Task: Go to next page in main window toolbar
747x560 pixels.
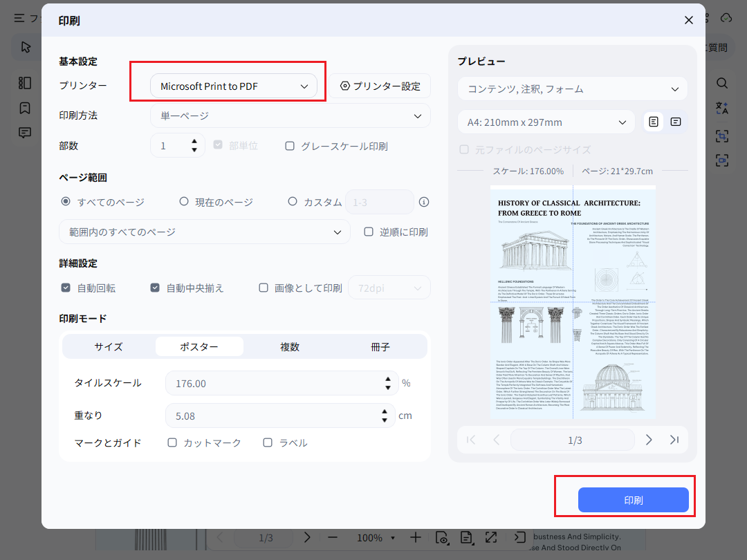Action: coord(307,538)
